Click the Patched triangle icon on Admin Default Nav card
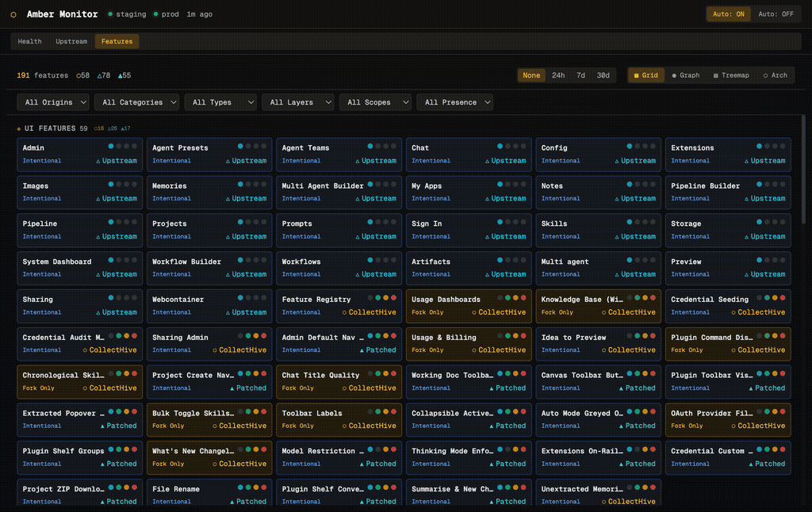 tap(362, 350)
